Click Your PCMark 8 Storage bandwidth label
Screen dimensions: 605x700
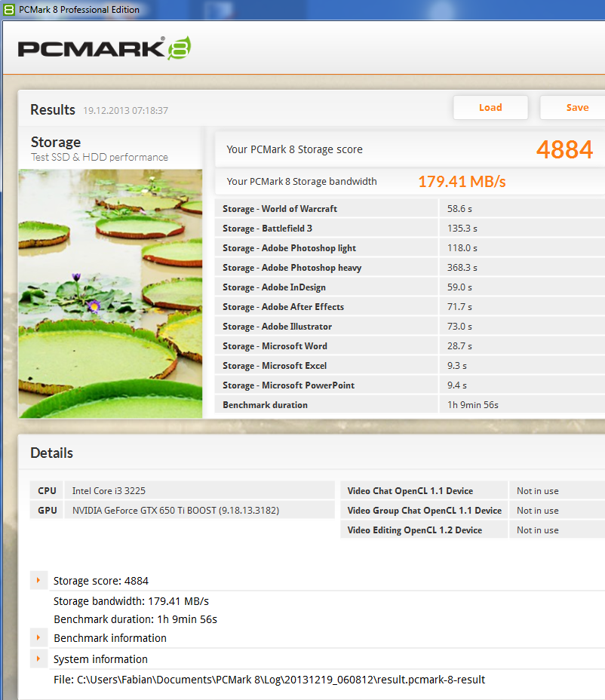pyautogui.click(x=302, y=181)
